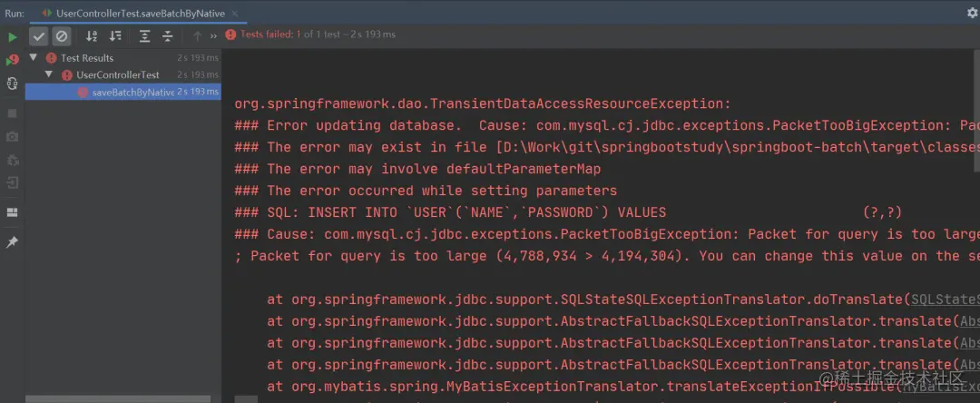Collapse the Test Results tree arrow
The height and width of the screenshot is (403, 980).
34,57
